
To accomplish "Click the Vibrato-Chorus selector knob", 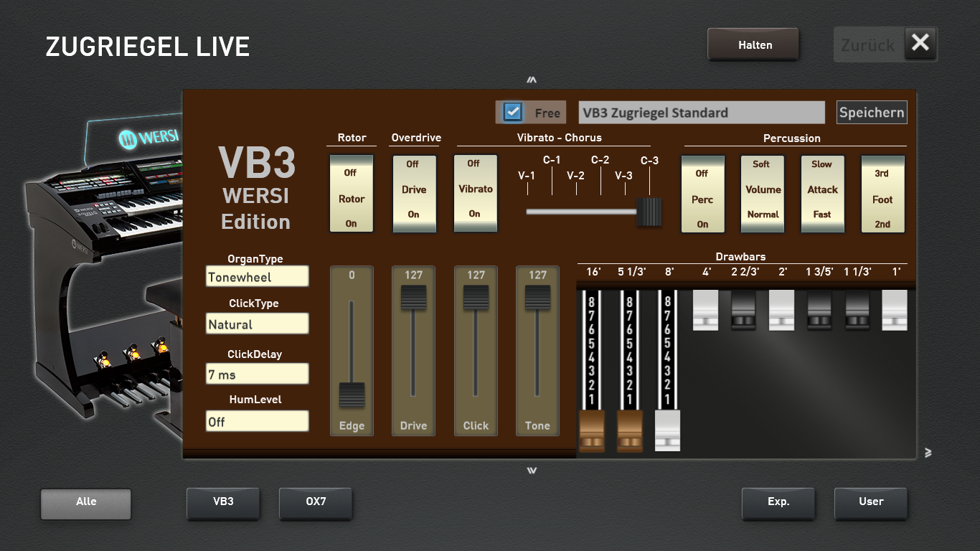I will pyautogui.click(x=649, y=212).
